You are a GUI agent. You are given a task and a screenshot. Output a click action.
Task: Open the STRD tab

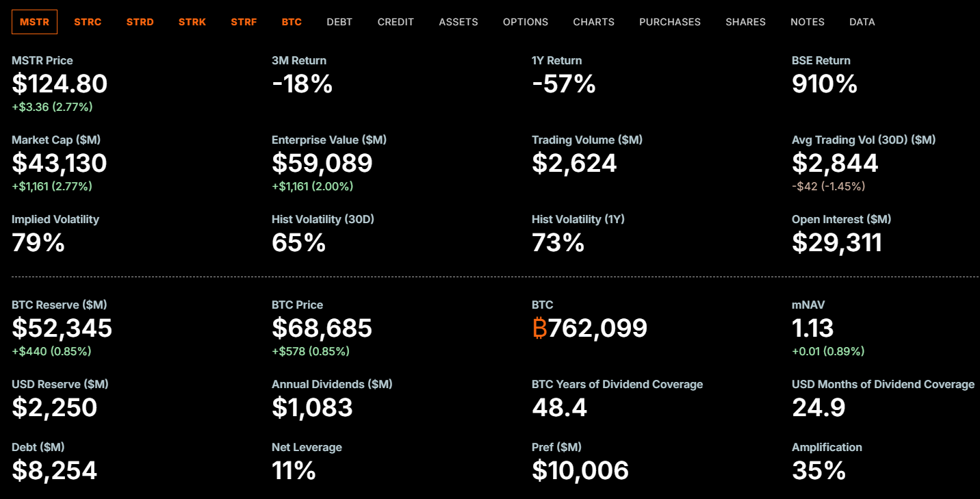(x=140, y=22)
